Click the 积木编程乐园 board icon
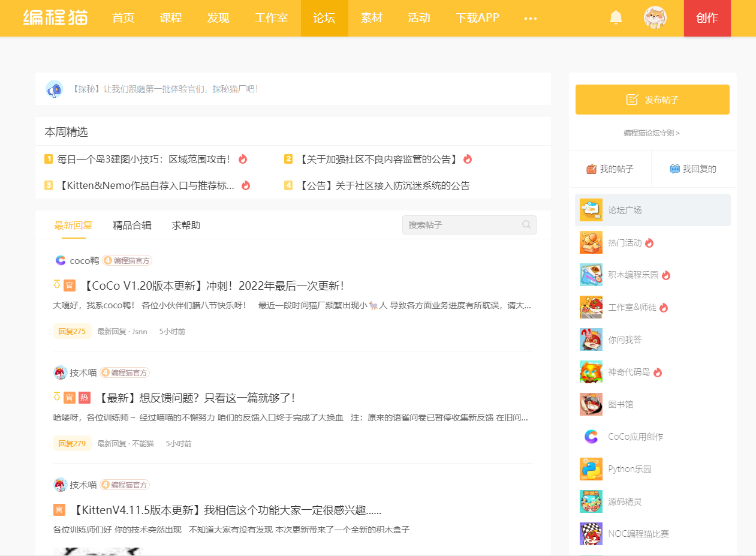The width and height of the screenshot is (756, 556). (x=591, y=275)
